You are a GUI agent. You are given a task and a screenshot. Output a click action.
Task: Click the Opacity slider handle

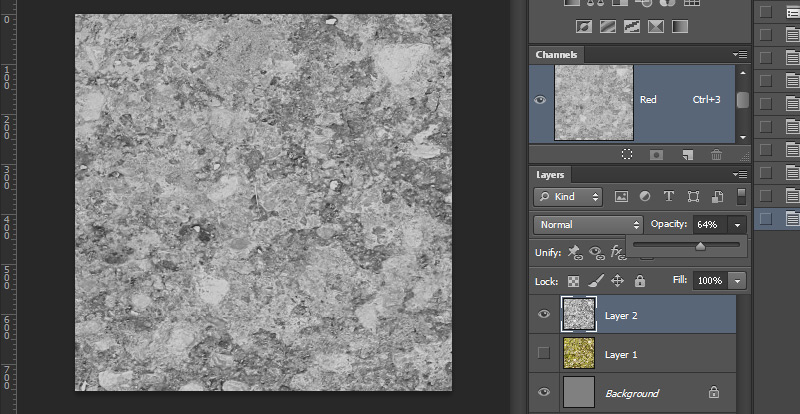point(700,247)
